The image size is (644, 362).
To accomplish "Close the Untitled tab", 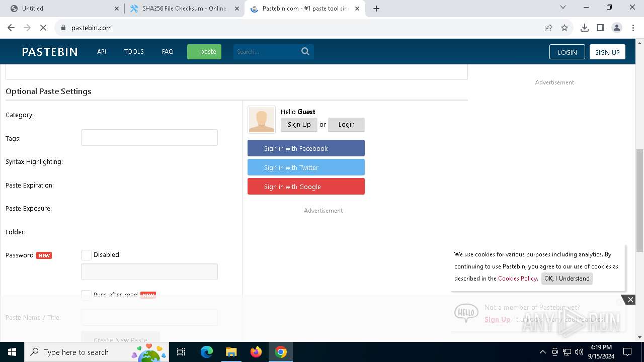I will [x=117, y=9].
